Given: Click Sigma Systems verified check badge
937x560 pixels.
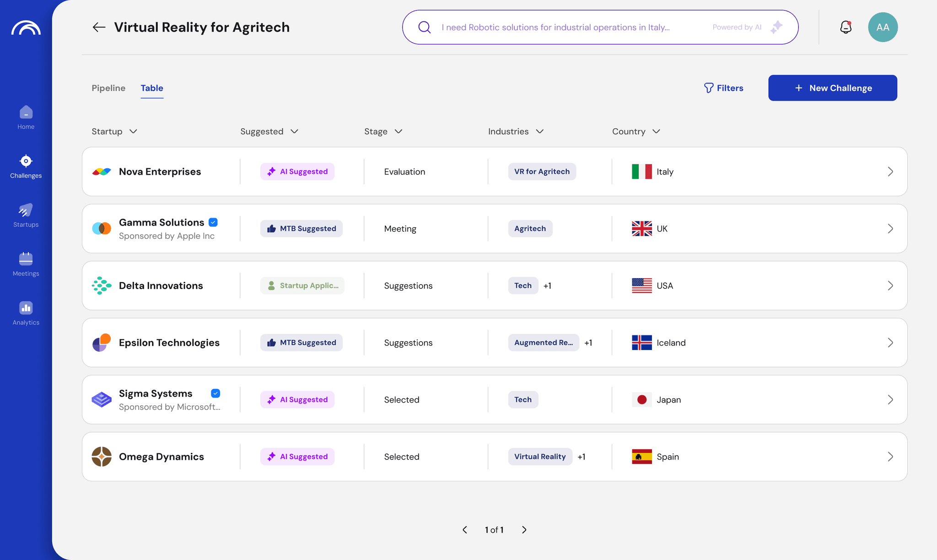Looking at the screenshot, I should pyautogui.click(x=215, y=393).
